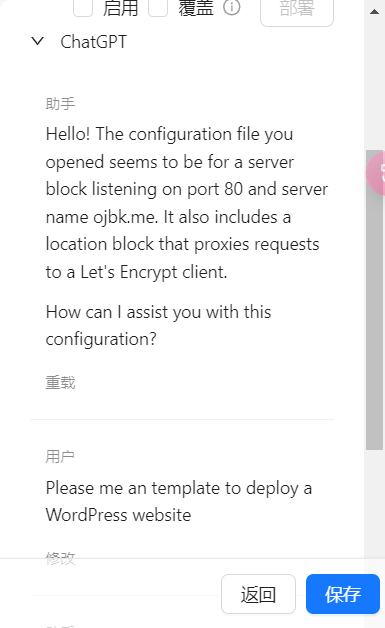Viewport: 385px width, 628px height.
Task: Select the user's WordPress template message
Action: (179, 501)
